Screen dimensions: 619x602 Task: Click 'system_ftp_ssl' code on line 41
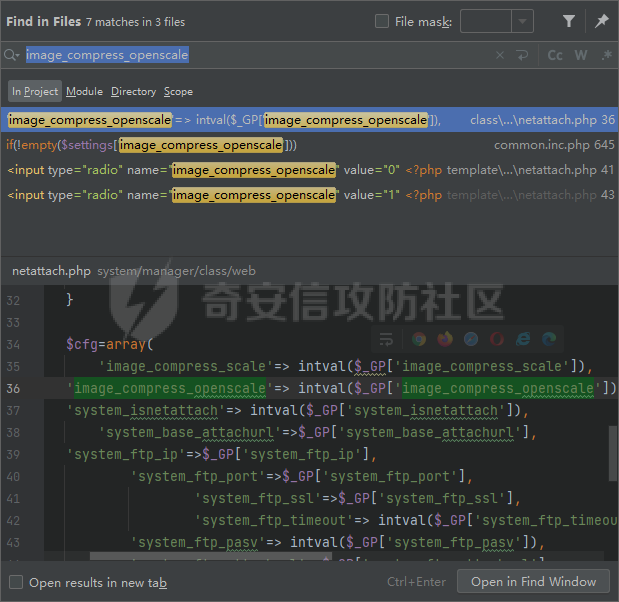tap(358, 498)
